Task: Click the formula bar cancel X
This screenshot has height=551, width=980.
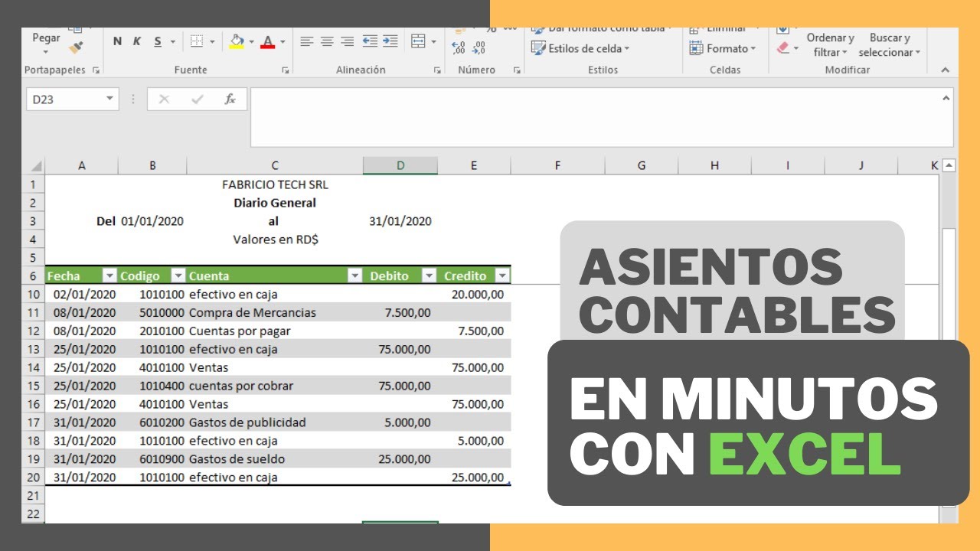Action: click(164, 99)
